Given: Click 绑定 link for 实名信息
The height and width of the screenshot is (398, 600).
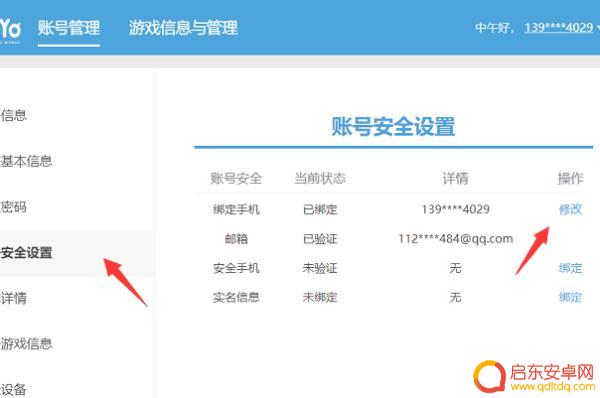Looking at the screenshot, I should click(570, 297).
